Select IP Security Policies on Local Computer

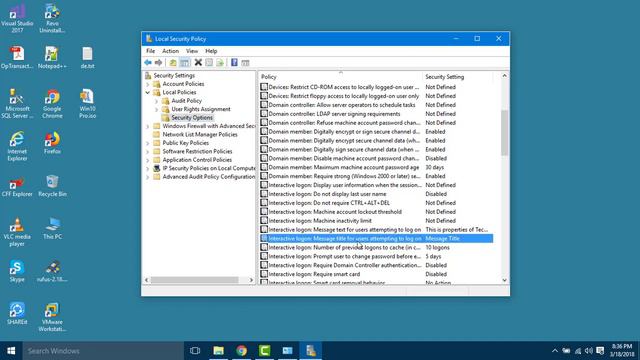coord(209,169)
